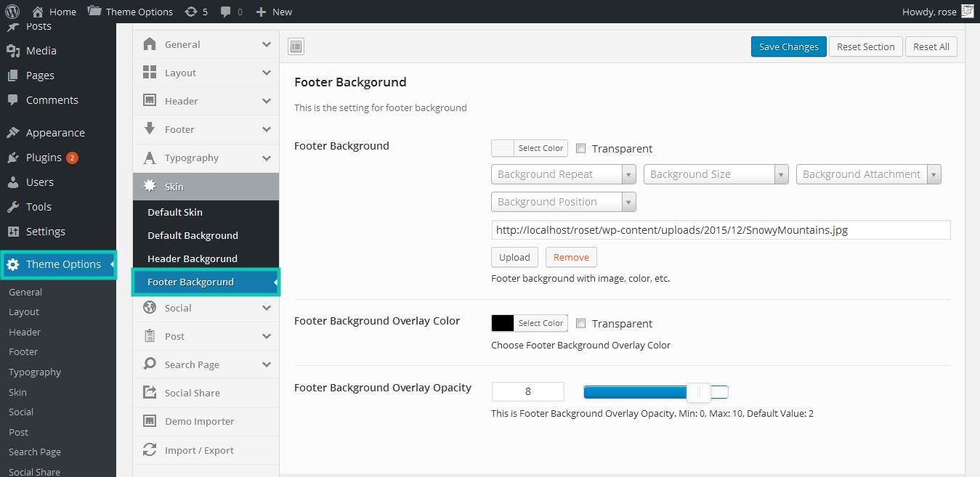
Task: Click the Social Share arrow icon
Action: tap(150, 393)
